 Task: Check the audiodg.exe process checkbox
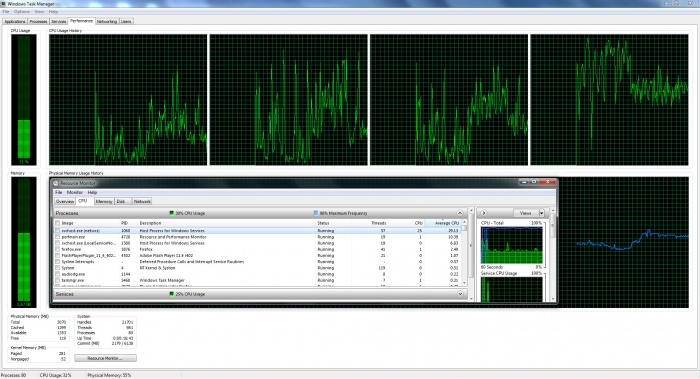58,274
